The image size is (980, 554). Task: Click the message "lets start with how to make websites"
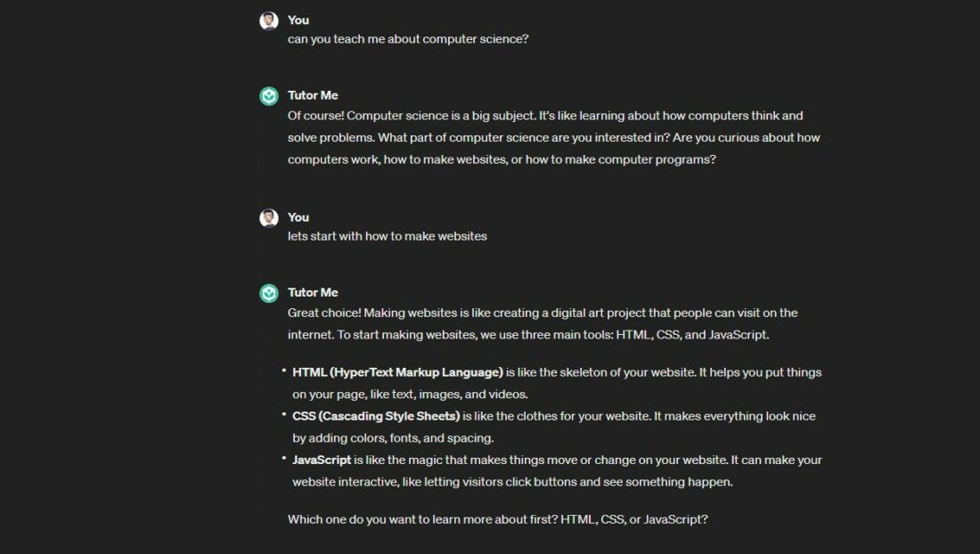click(x=388, y=236)
